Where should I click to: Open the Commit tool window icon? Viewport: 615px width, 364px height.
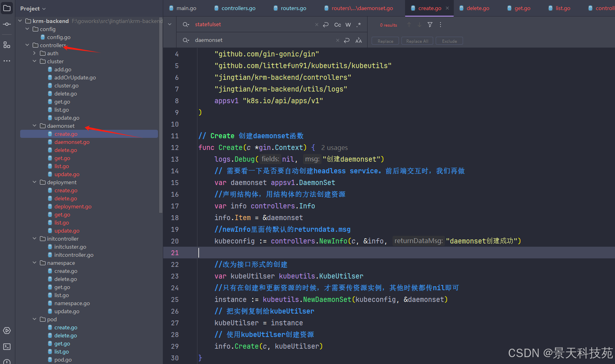coord(7,24)
